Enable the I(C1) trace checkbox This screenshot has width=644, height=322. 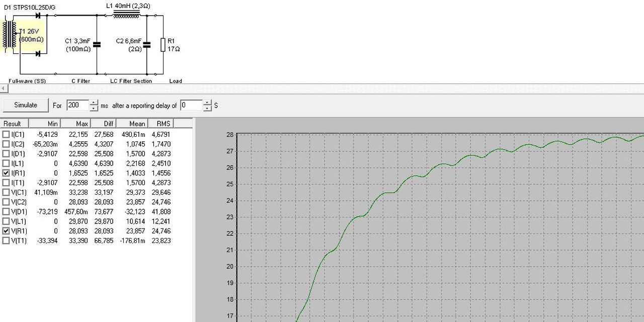coord(6,134)
